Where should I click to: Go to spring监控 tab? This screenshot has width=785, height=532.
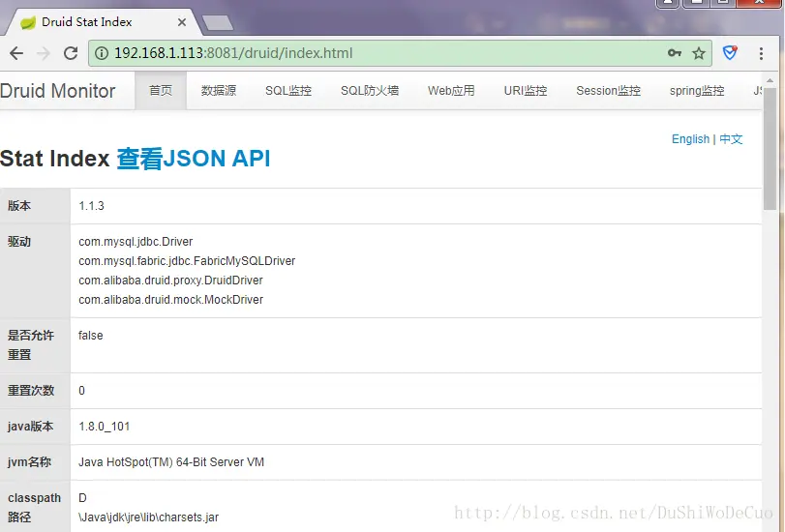click(697, 91)
